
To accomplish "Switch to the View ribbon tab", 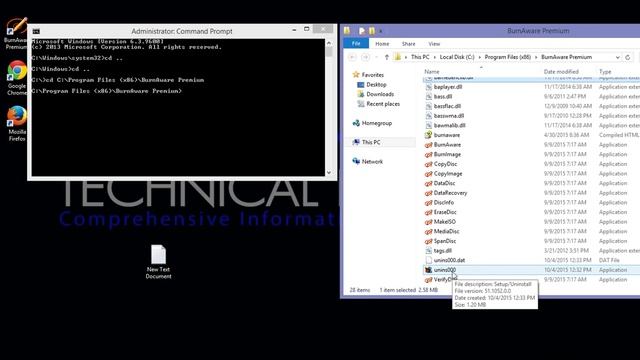I will (x=434, y=44).
